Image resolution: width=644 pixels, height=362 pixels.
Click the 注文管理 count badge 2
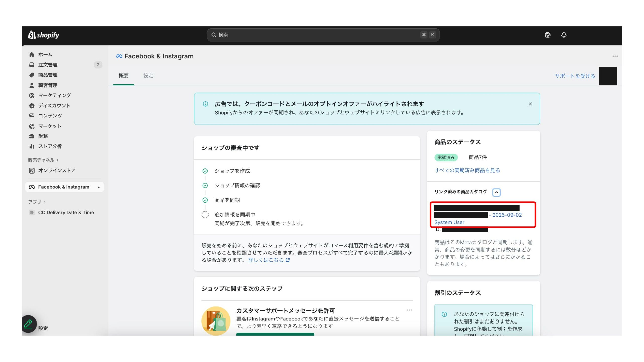point(98,65)
